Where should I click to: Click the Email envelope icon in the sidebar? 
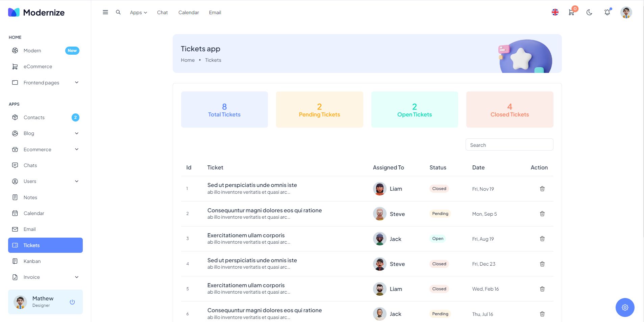15,229
